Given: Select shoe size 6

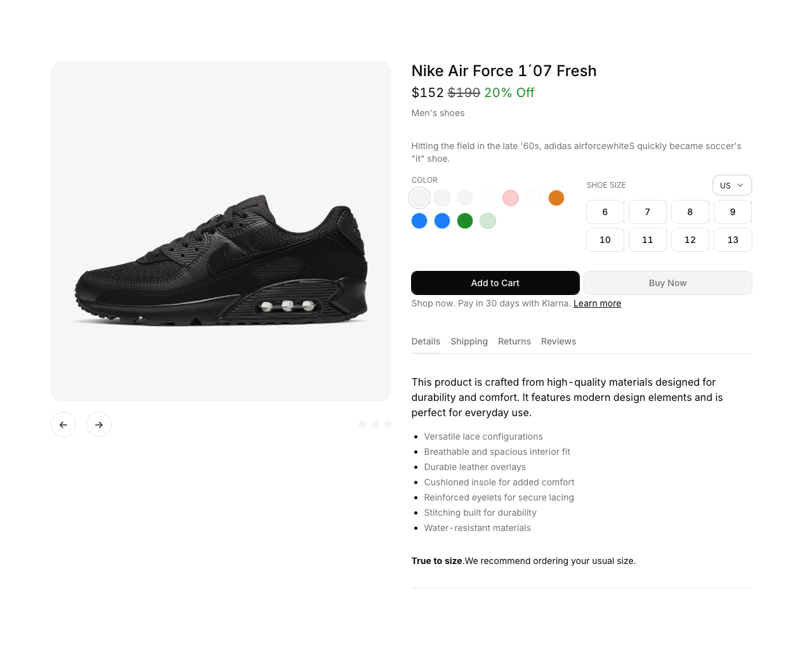Looking at the screenshot, I should click(605, 212).
